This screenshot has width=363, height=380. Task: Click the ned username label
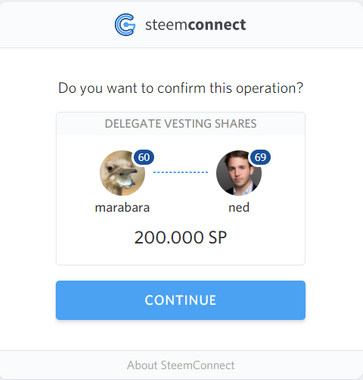[x=239, y=207]
